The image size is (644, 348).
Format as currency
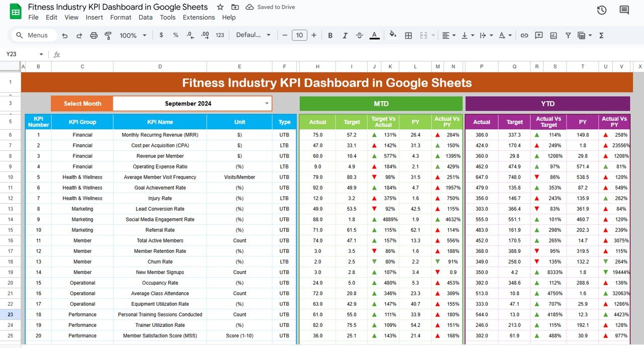pos(161,35)
